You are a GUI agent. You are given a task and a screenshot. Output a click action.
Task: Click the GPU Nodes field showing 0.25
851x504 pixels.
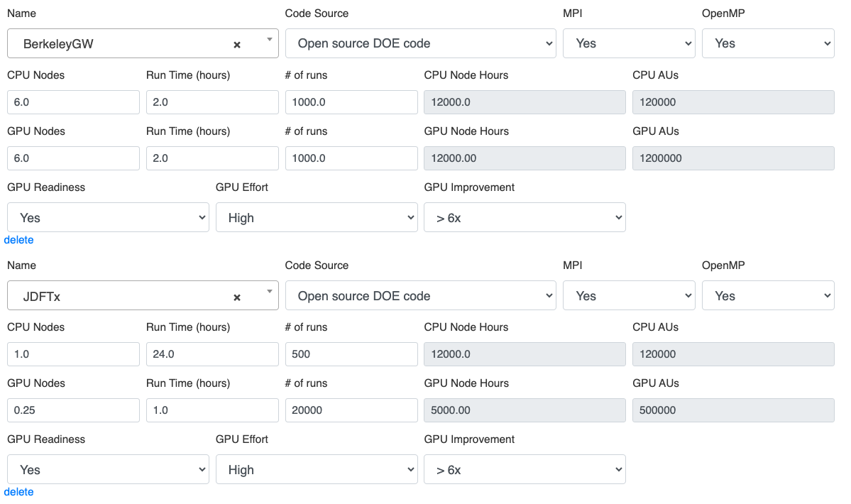pos(73,410)
